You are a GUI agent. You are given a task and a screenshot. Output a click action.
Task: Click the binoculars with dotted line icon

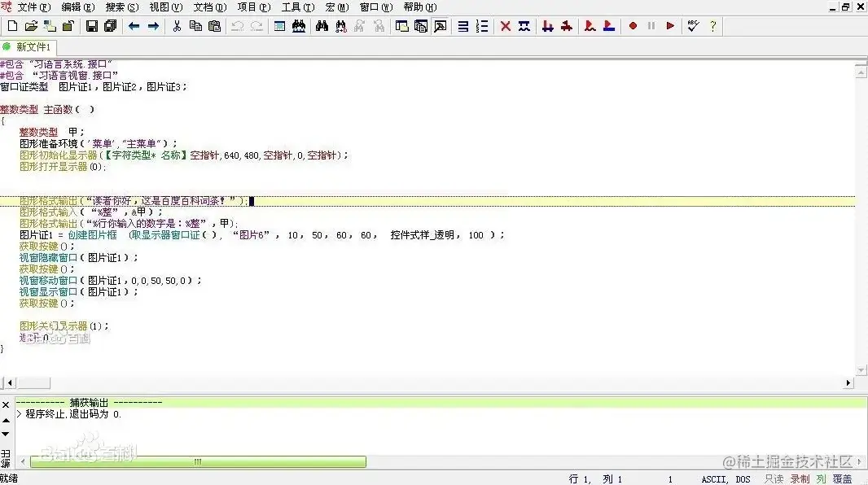[x=299, y=26]
